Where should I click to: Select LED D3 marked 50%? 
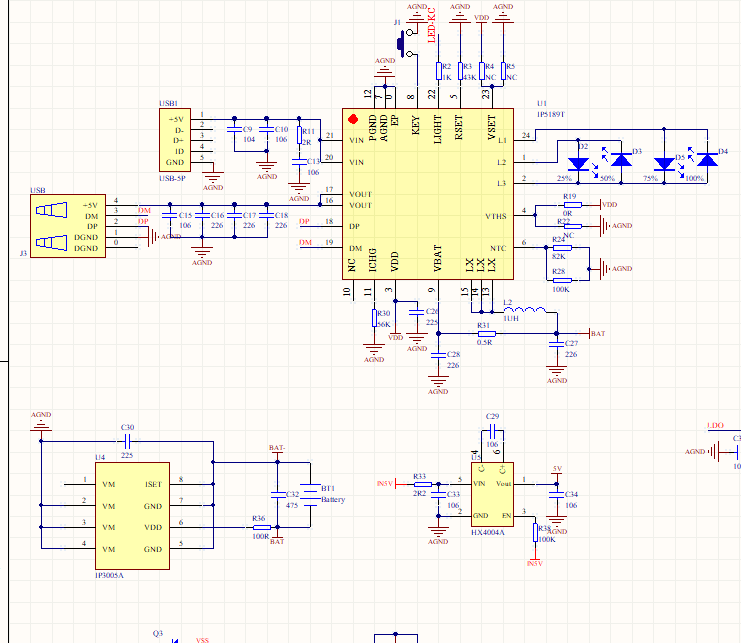621,160
